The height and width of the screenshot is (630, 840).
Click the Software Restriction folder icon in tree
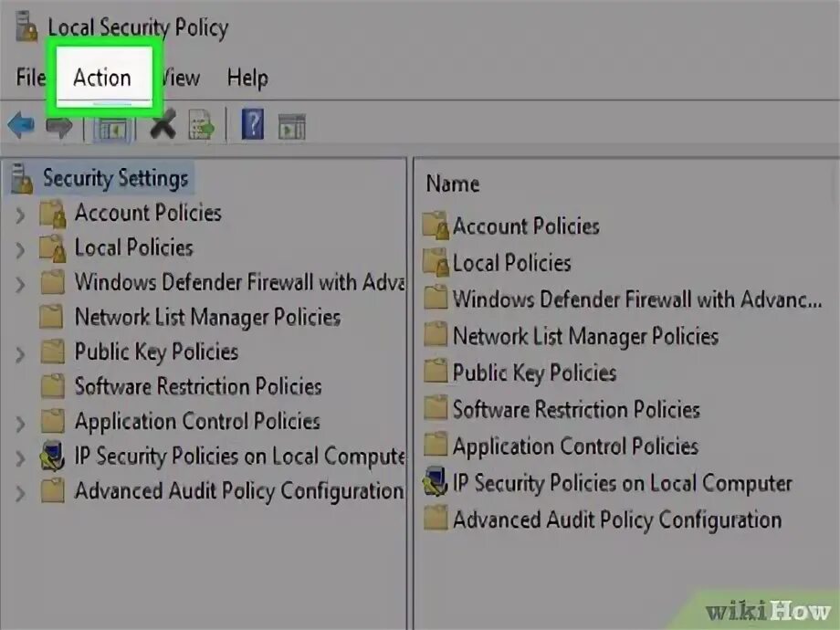[53, 386]
